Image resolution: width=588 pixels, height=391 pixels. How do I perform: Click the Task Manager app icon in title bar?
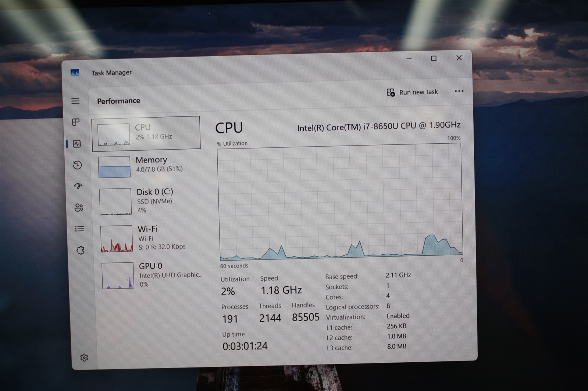tap(75, 73)
